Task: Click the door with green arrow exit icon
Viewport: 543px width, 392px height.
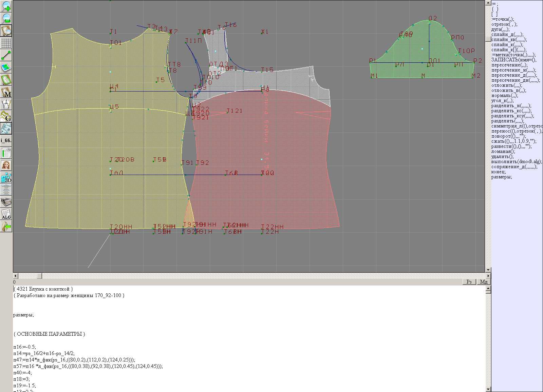Action: pos(6,226)
